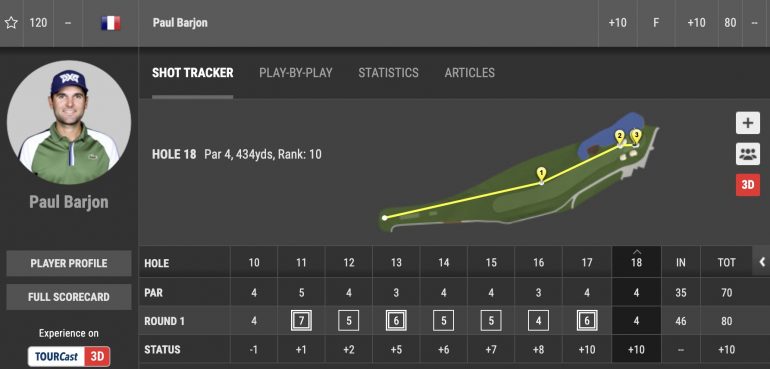770x369 pixels.
Task: Open the Player Profile button
Action: click(x=69, y=263)
